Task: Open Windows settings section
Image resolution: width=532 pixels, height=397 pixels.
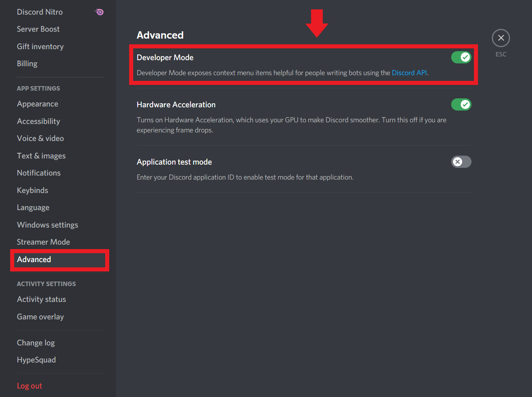Action: click(48, 225)
